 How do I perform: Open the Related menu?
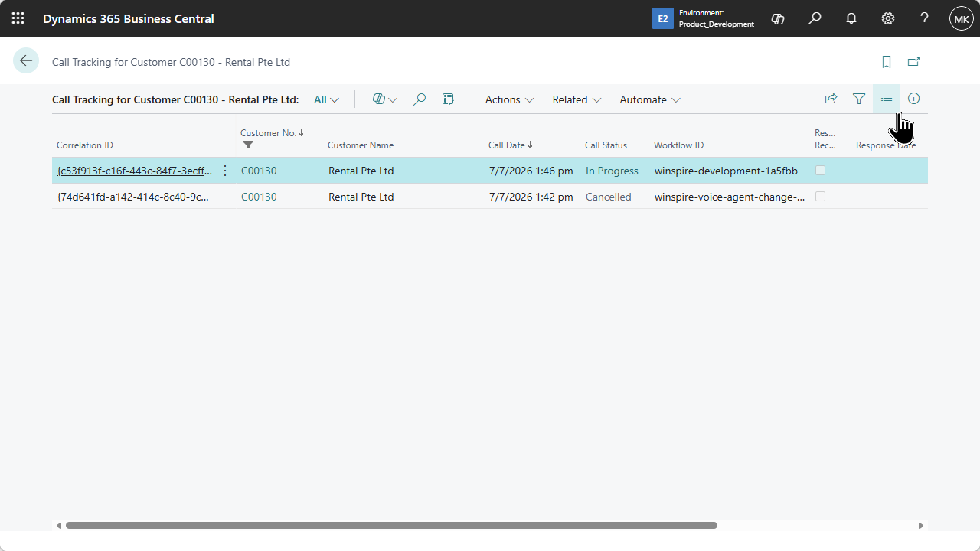[x=577, y=99]
